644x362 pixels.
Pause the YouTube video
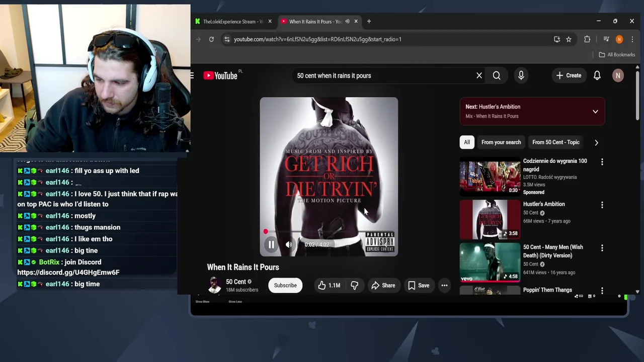click(x=271, y=245)
